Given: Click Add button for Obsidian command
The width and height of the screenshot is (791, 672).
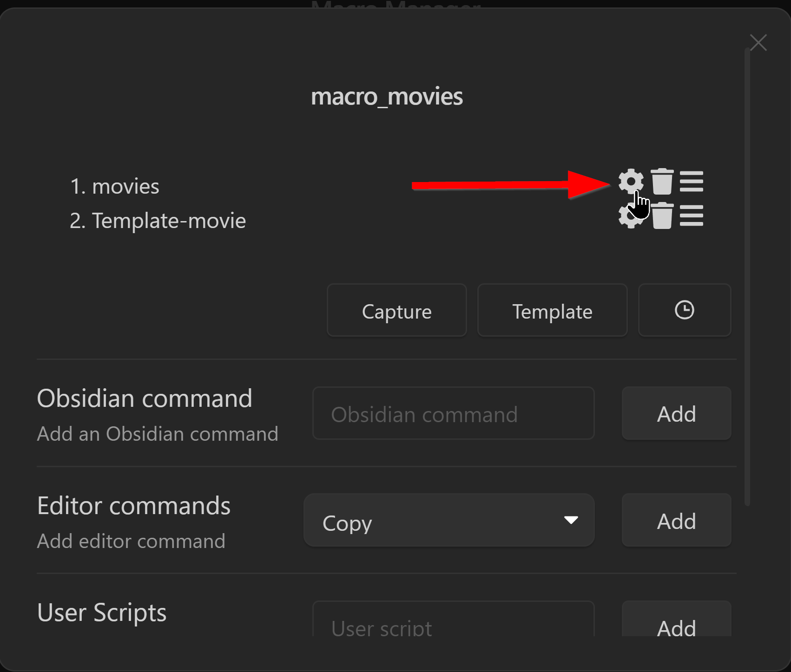Looking at the screenshot, I should tap(677, 413).
